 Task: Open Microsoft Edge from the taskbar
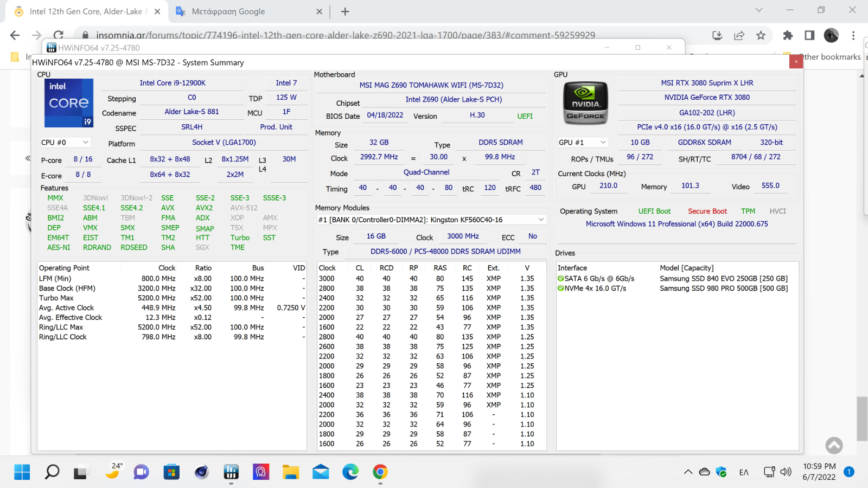(x=350, y=472)
